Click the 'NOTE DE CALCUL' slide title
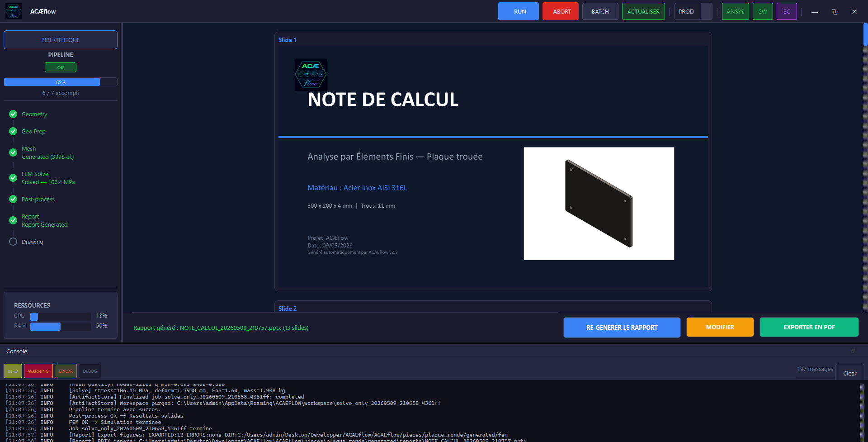 coord(383,100)
